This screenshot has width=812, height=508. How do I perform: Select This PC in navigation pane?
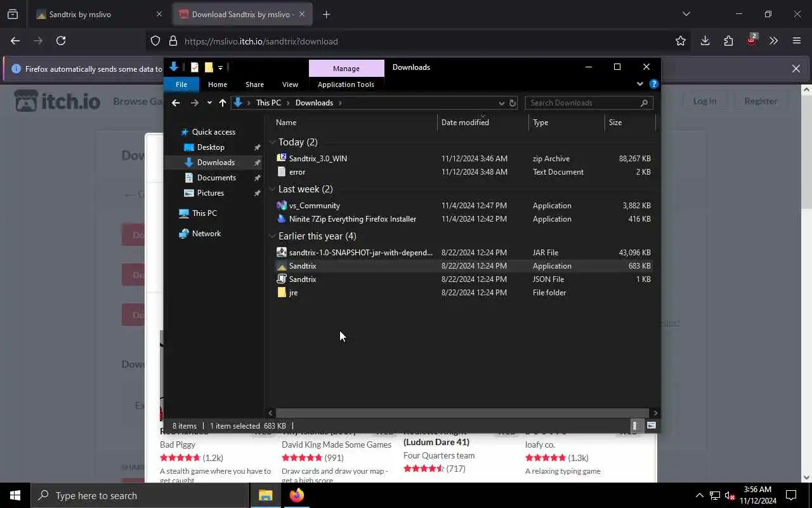[x=204, y=213]
